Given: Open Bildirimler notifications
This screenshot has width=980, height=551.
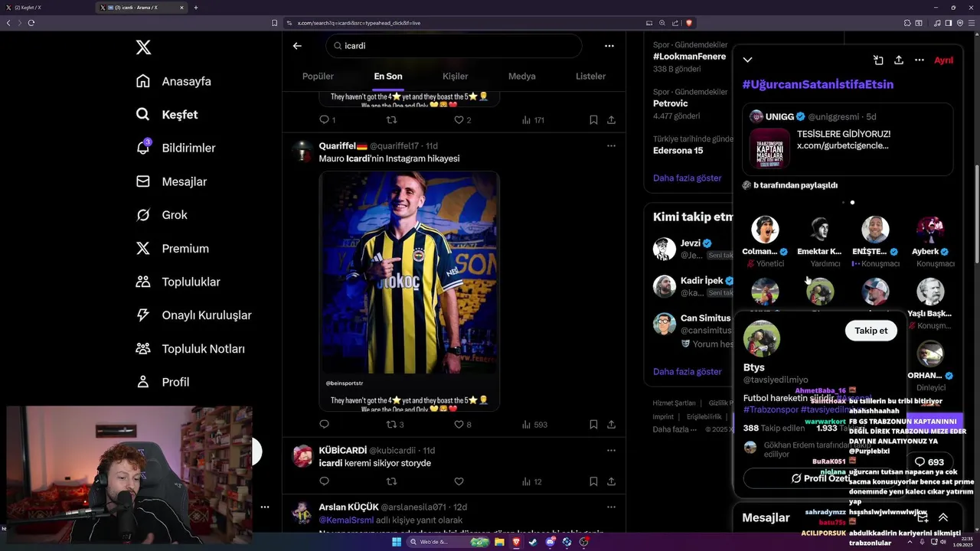Looking at the screenshot, I should [x=175, y=148].
